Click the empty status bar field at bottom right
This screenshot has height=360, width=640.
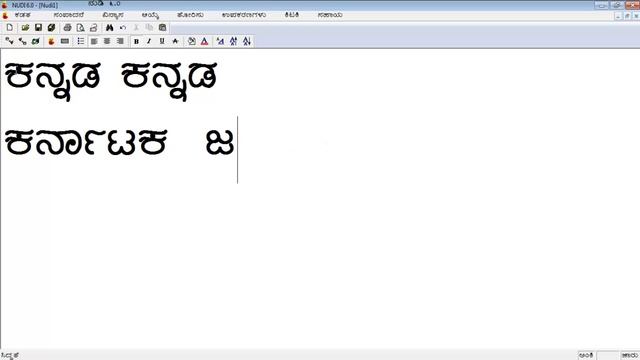click(607, 356)
